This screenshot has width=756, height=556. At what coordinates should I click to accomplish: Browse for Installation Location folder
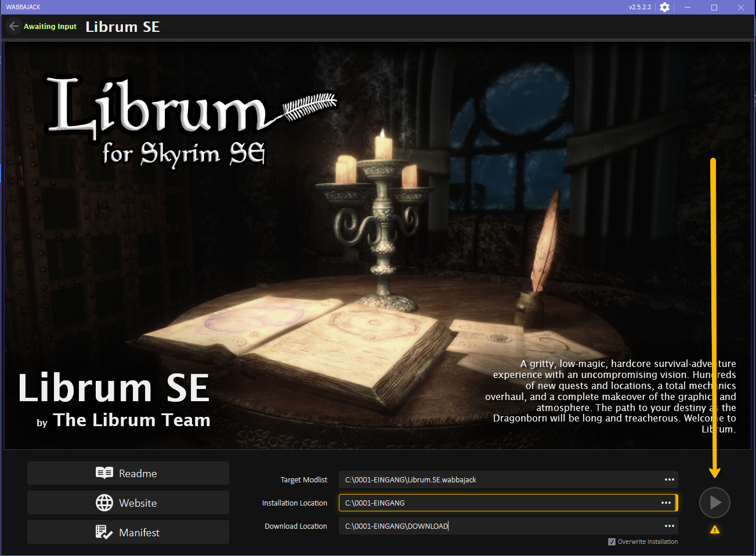(x=666, y=503)
